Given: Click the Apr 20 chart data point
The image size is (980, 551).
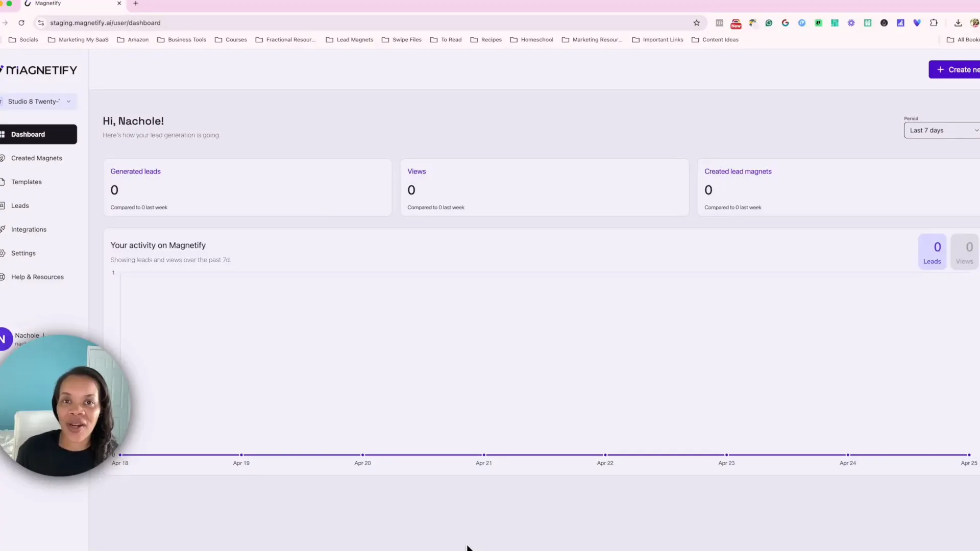Looking at the screenshot, I should click(363, 455).
